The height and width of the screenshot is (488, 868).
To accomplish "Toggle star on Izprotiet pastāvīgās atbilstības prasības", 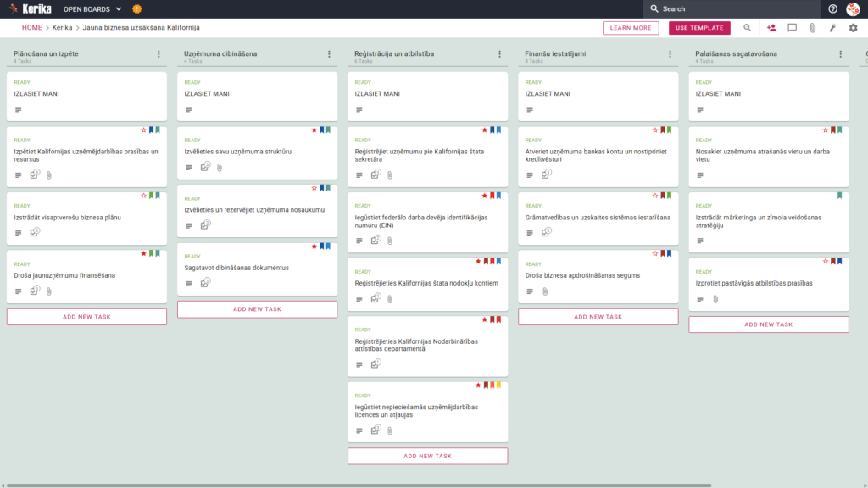I will click(x=826, y=261).
